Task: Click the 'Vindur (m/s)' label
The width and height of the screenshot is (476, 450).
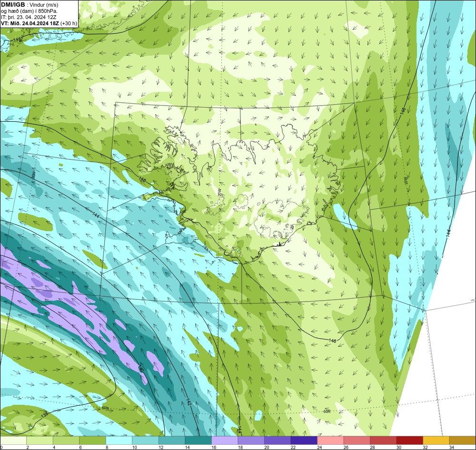Action: (44, 5)
